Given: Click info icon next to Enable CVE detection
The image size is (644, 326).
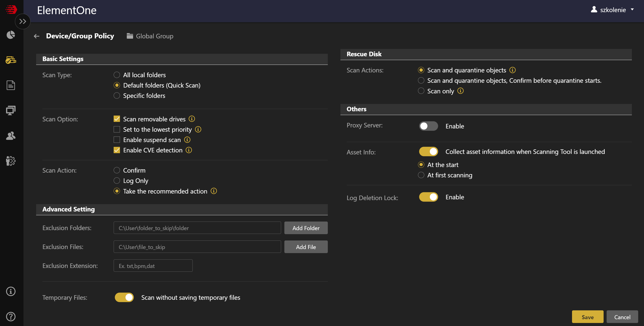Looking at the screenshot, I should click(x=189, y=150).
